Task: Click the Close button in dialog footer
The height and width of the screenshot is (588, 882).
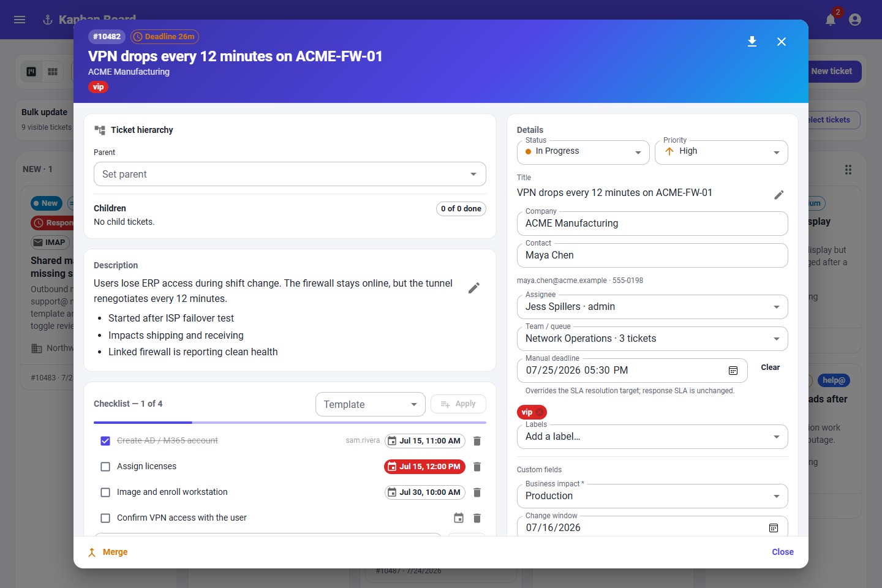Action: point(783,552)
